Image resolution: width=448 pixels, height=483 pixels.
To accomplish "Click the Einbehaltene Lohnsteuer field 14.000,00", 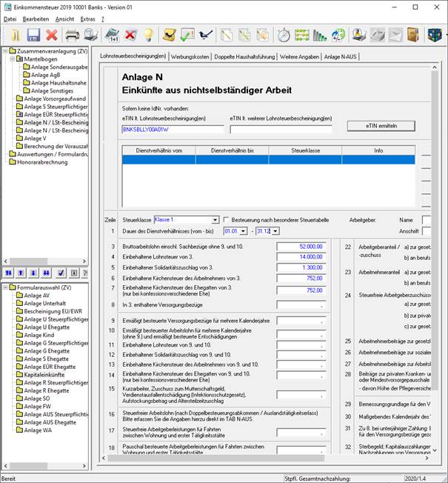I will [301, 257].
